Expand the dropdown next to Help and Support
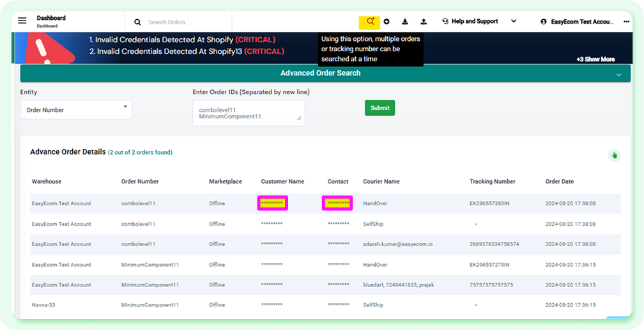This screenshot has width=644, height=330. tap(514, 21)
